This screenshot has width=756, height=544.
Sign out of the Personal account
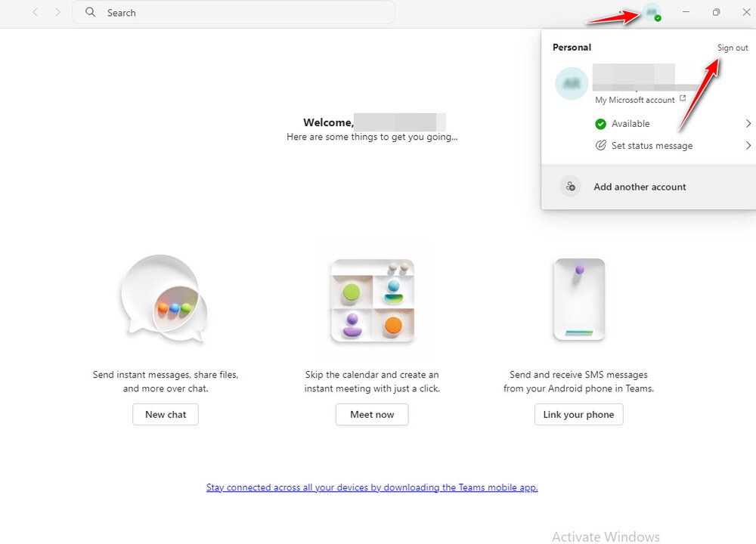click(x=733, y=48)
